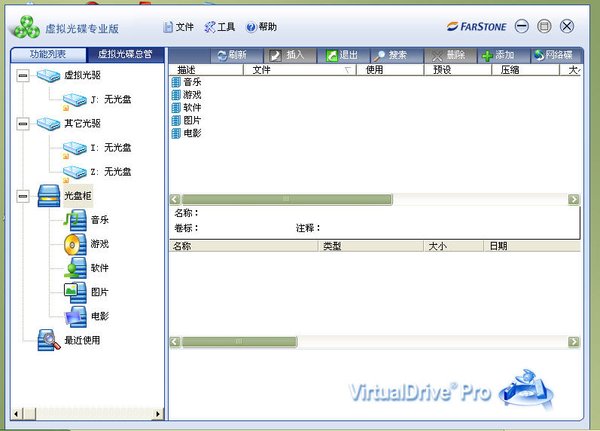Select the 其它光驱 drive icon

[x=48, y=124]
